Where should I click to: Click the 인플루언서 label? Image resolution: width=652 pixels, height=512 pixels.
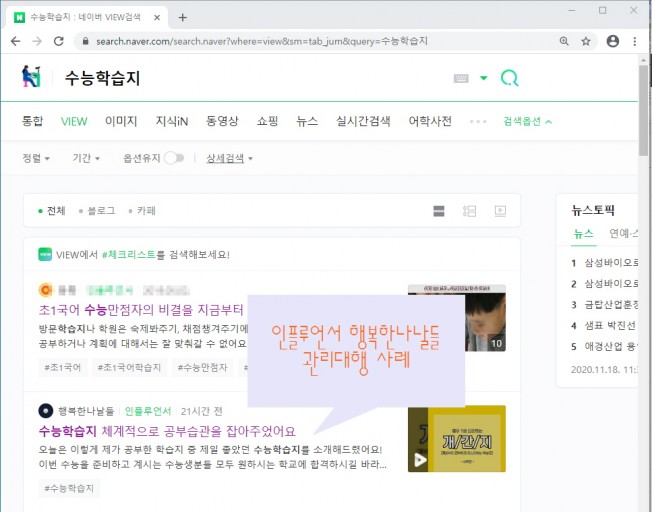tap(148, 411)
